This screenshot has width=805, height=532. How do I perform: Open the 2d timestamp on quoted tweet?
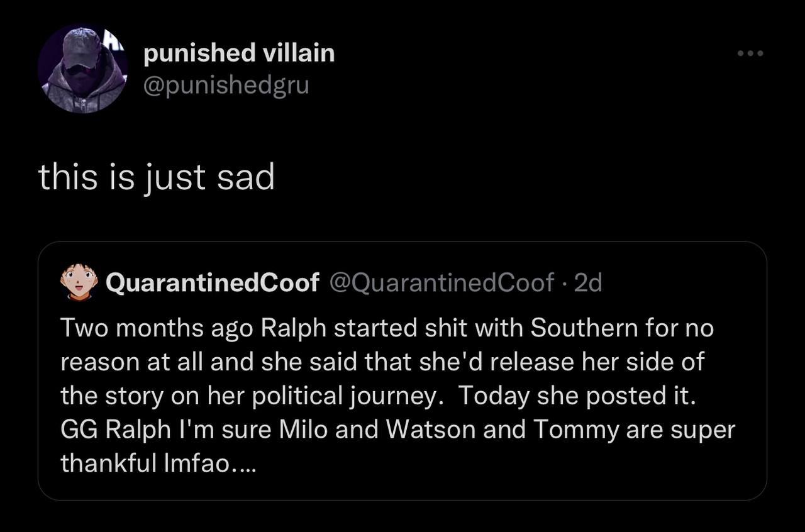[x=589, y=284]
